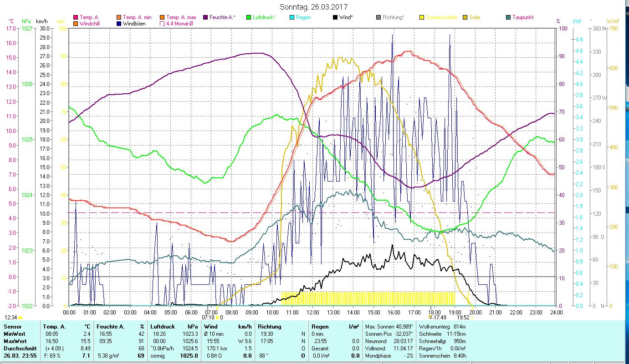The image size is (629, 364).
Task: Click the sunrise marker at 07:18
Action: [x=217, y=317]
